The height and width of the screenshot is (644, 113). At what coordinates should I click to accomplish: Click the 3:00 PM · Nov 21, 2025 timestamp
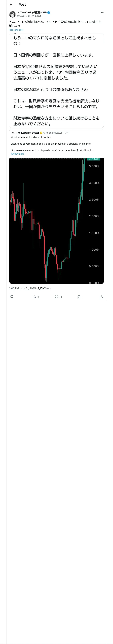click(22, 288)
